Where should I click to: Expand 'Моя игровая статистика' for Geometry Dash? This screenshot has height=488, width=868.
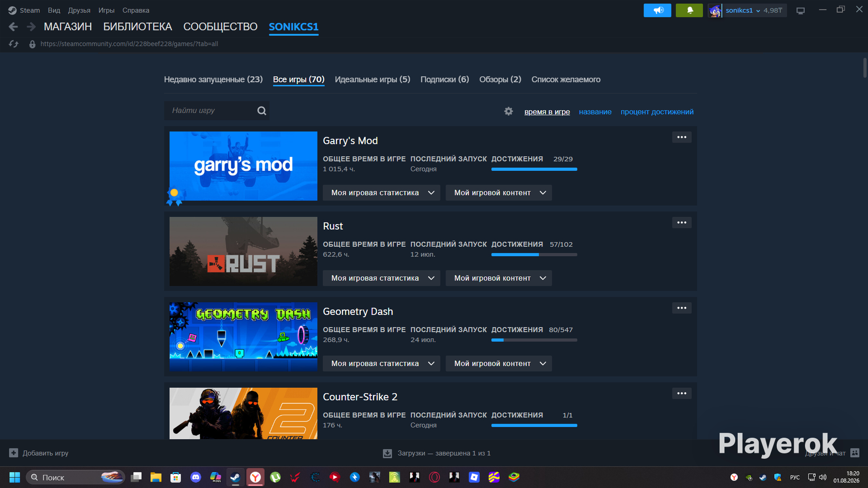pos(381,364)
